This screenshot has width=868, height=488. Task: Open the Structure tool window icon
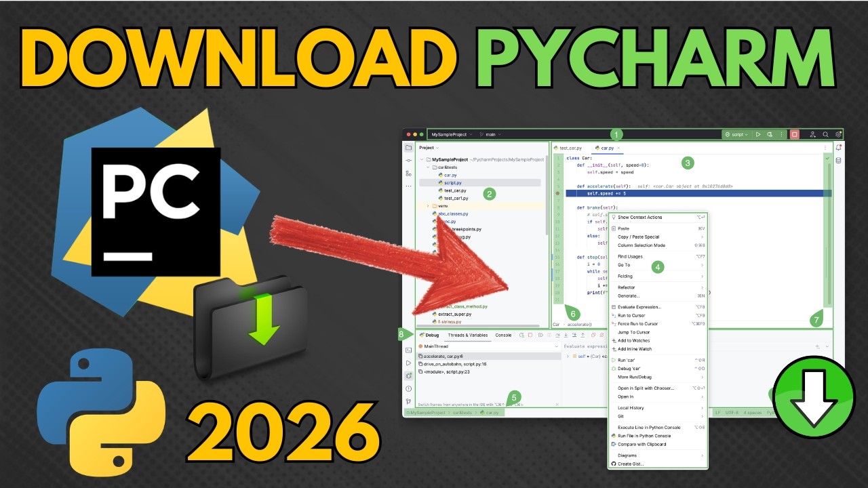click(408, 173)
